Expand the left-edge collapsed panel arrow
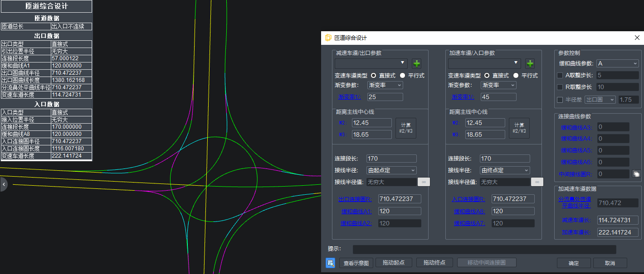 (x=4, y=184)
